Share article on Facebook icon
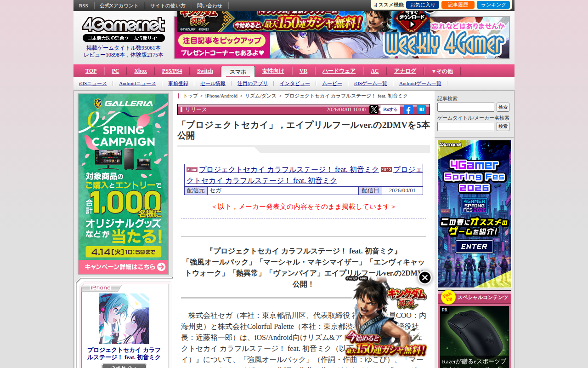588x368 pixels. click(x=408, y=109)
